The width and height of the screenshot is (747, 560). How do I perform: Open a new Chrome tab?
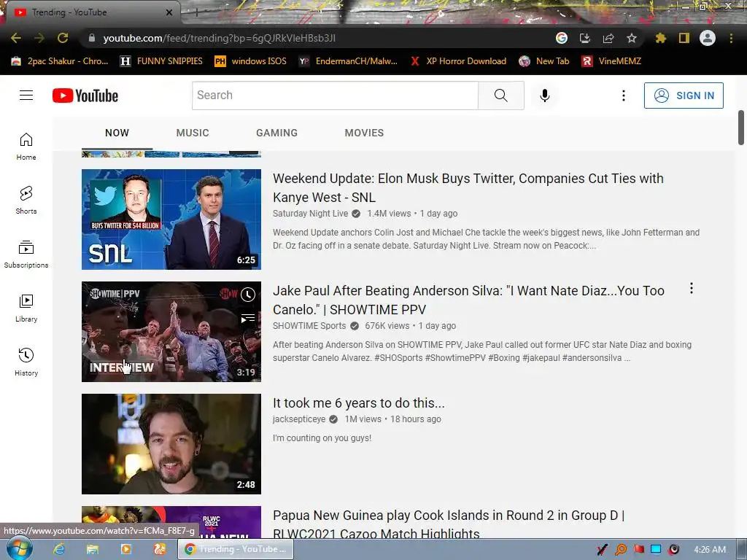(196, 12)
